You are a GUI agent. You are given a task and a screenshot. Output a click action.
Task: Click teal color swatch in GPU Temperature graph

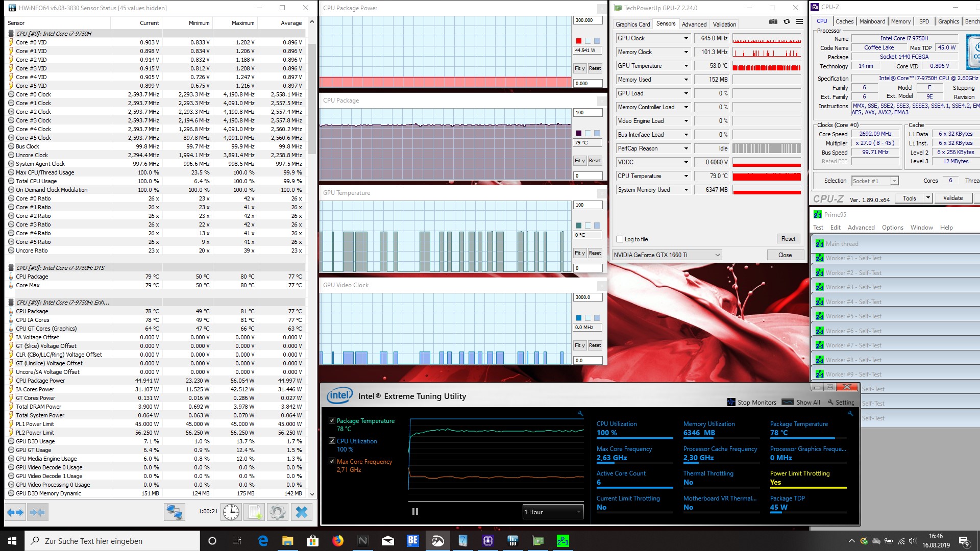pyautogui.click(x=578, y=226)
